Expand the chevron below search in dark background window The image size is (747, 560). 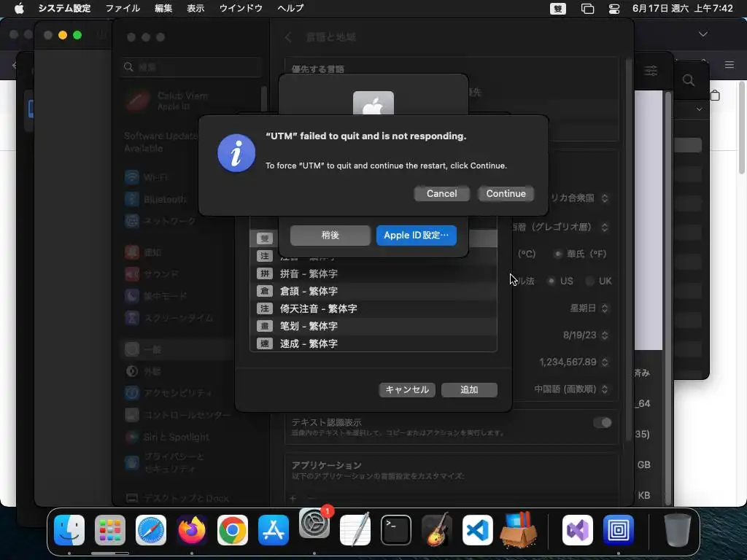pos(699,109)
